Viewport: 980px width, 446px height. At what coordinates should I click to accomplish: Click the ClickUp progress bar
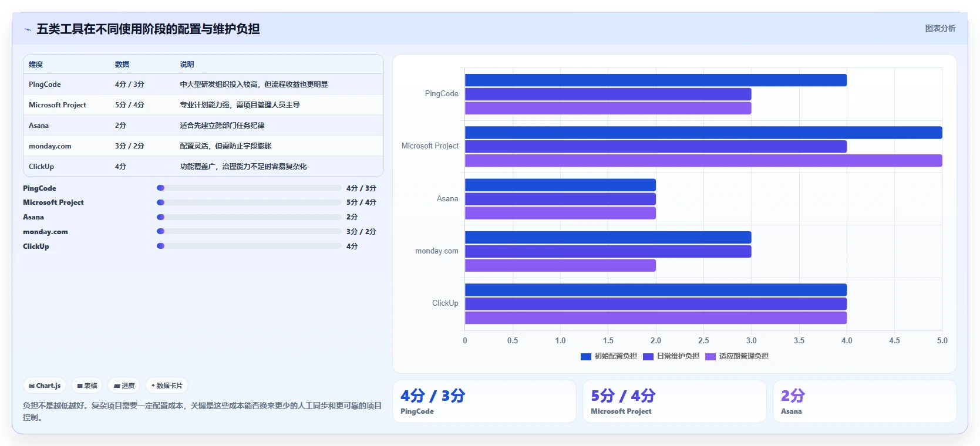point(249,246)
